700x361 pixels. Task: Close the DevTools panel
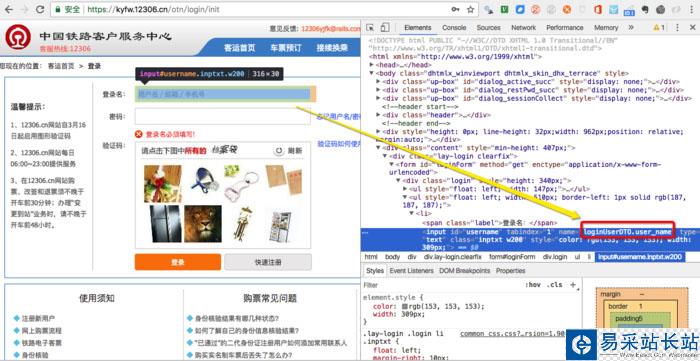(x=692, y=28)
